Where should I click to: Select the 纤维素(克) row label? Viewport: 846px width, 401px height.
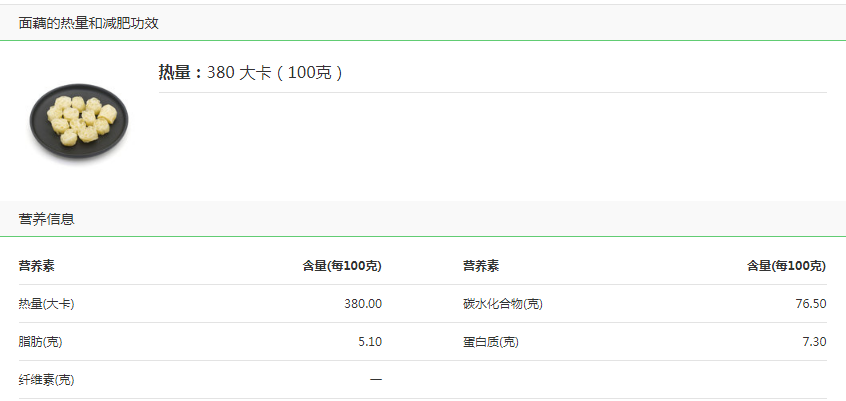click(x=46, y=380)
